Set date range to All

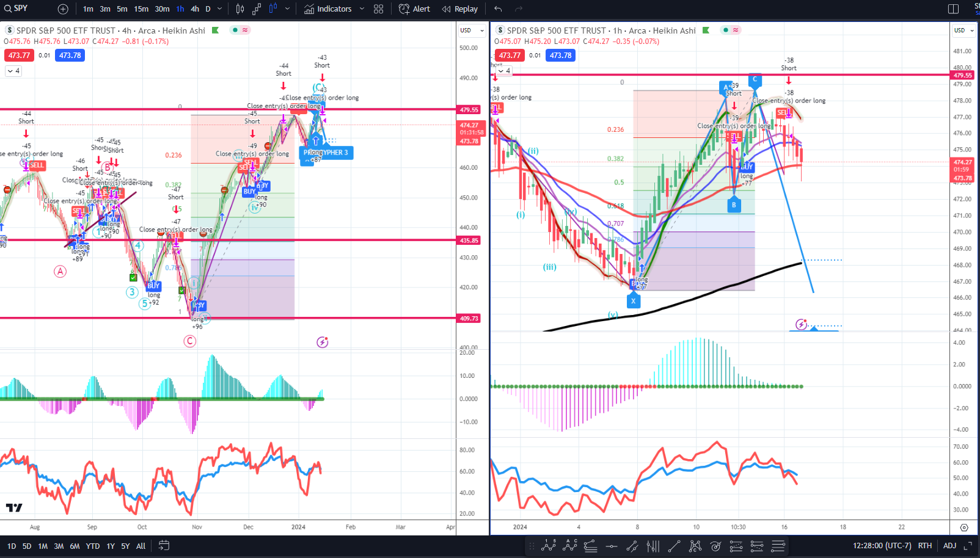141,546
